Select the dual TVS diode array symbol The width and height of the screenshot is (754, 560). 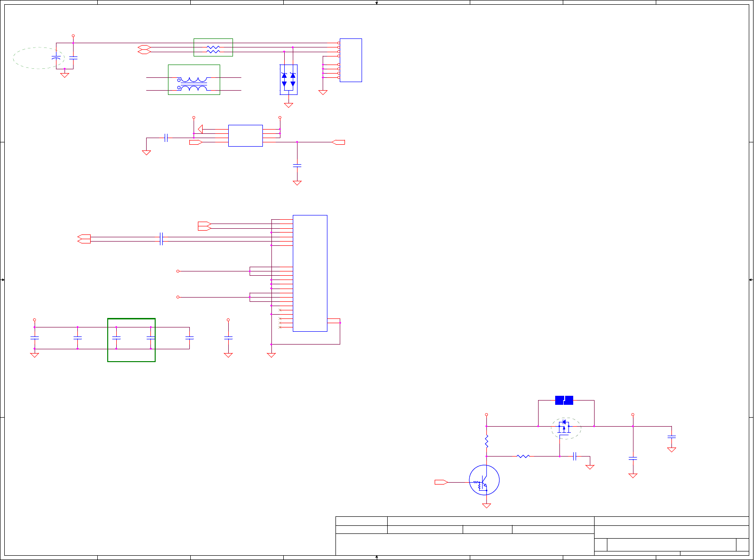click(289, 80)
